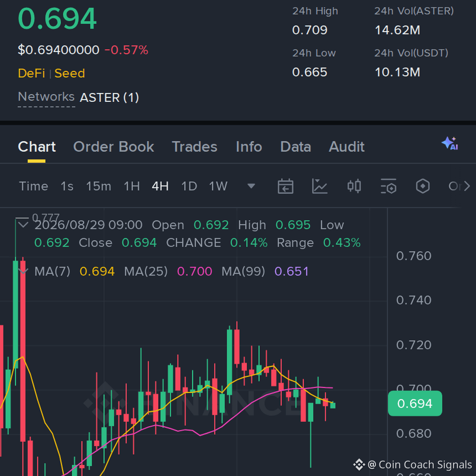Open the Info tab

click(249, 147)
